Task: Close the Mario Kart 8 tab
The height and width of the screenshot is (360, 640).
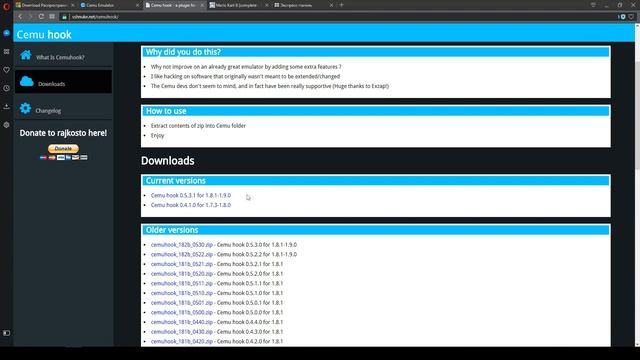Action: [267, 5]
